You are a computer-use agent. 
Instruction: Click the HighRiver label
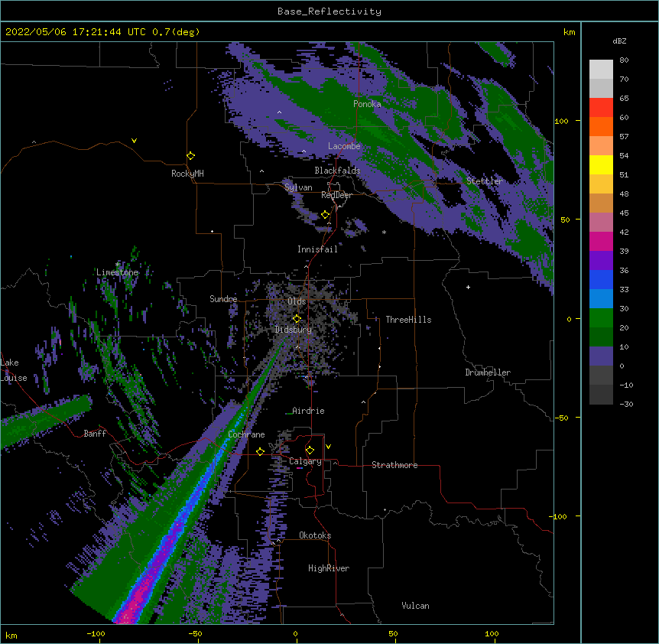329,568
